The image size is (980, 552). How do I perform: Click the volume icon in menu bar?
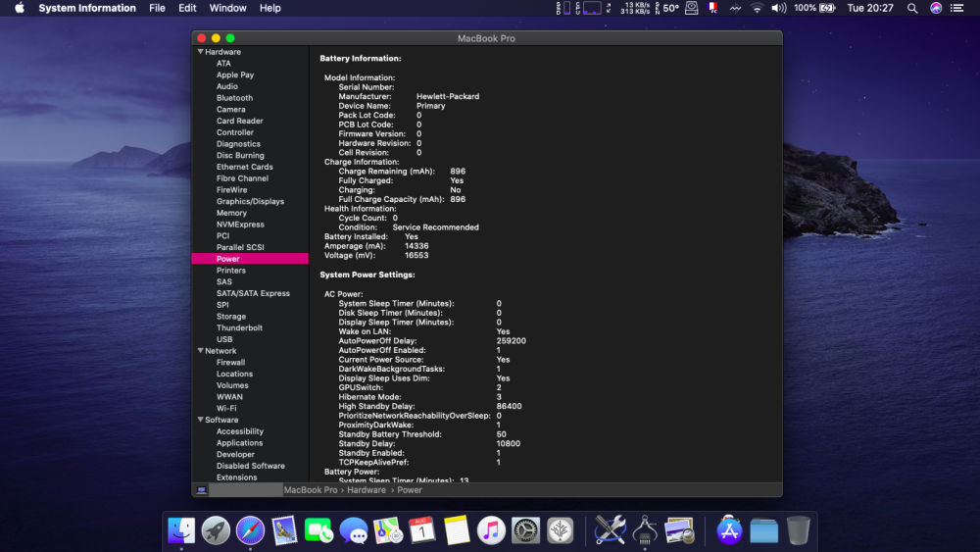[779, 8]
